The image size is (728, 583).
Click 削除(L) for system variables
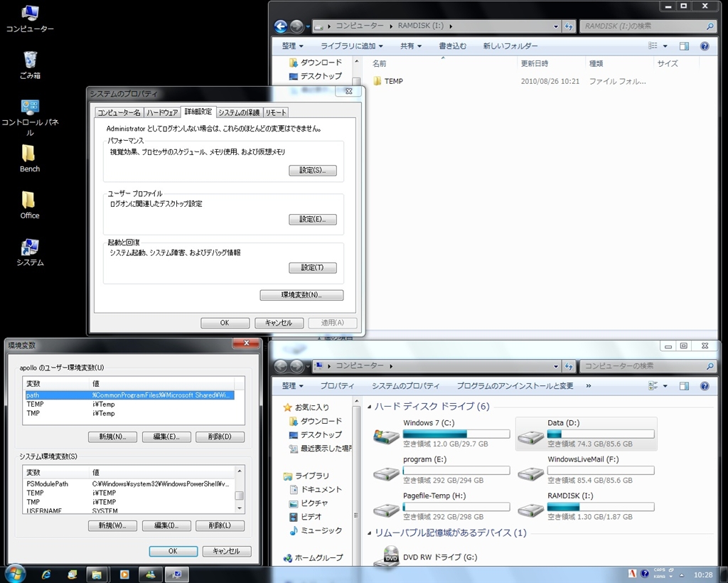point(220,525)
